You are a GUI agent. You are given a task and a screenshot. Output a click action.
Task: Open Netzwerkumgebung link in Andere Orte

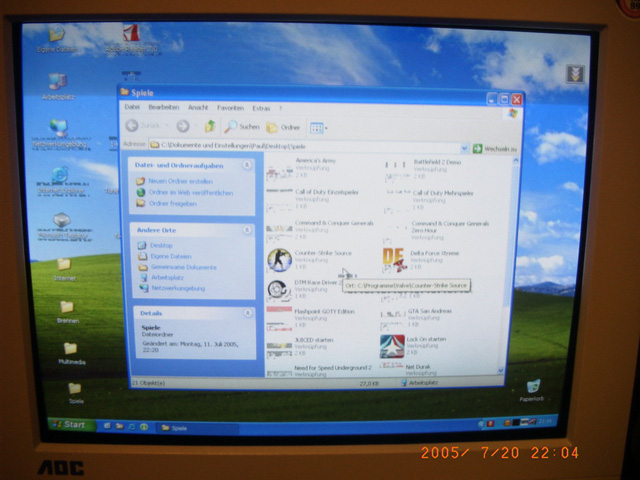pyautogui.click(x=178, y=288)
